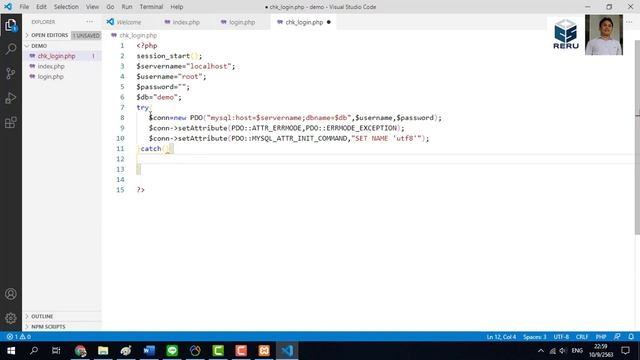
Task: Click on the catch keyword on line 11
Action: point(151,149)
